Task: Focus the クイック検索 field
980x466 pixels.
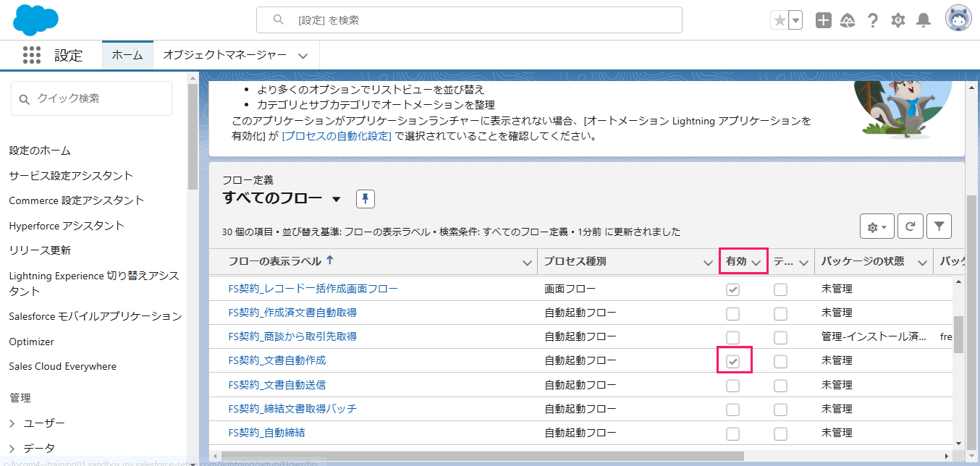Action: click(x=91, y=98)
